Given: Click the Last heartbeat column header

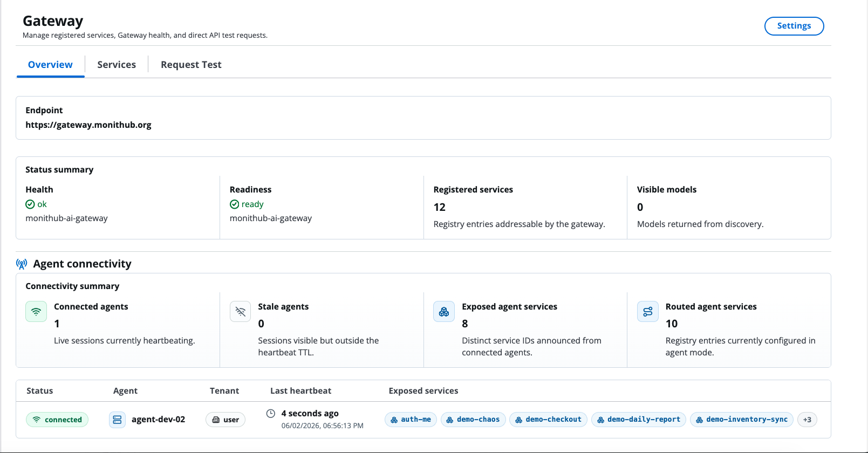Looking at the screenshot, I should 301,391.
